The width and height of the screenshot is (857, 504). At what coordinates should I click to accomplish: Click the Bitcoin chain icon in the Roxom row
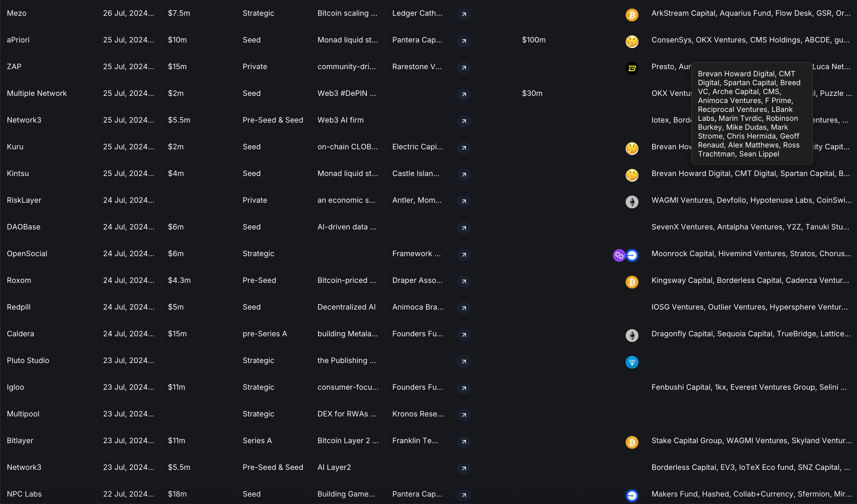[632, 282]
